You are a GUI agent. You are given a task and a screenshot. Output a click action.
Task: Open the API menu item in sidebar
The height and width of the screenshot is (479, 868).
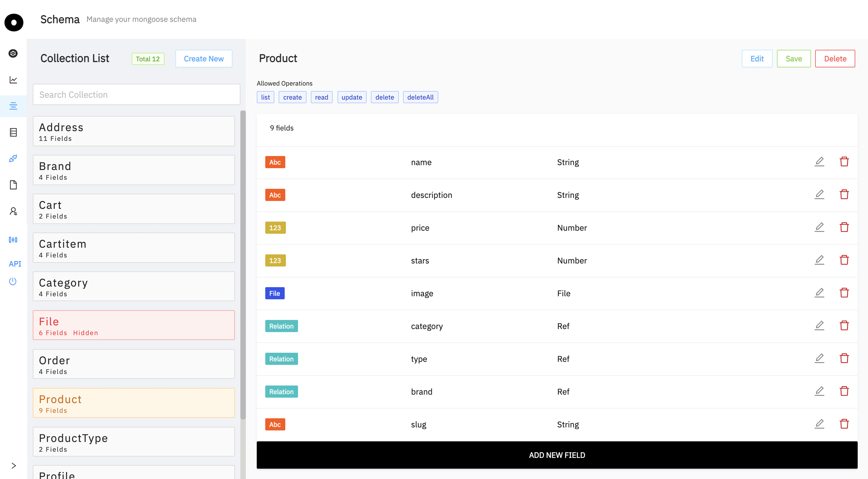pos(15,264)
